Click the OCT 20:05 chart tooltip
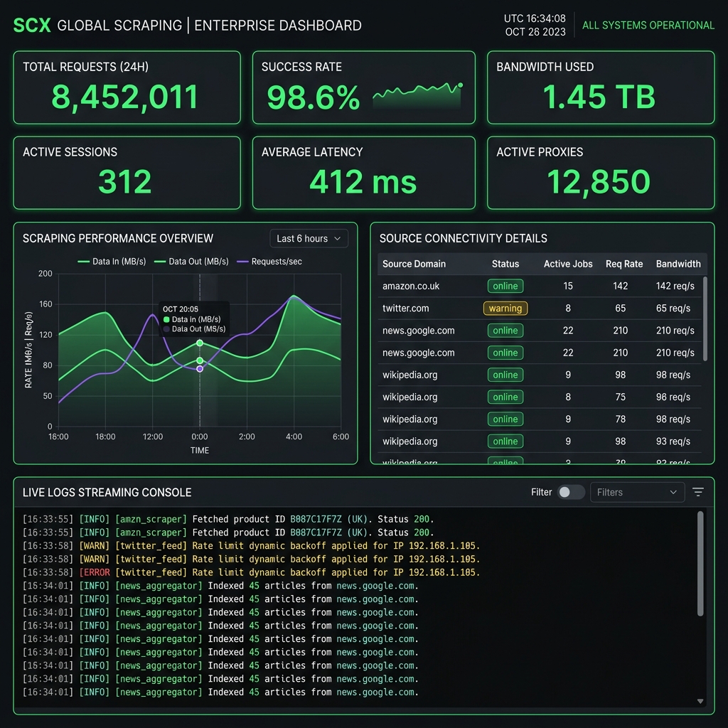 (194, 319)
